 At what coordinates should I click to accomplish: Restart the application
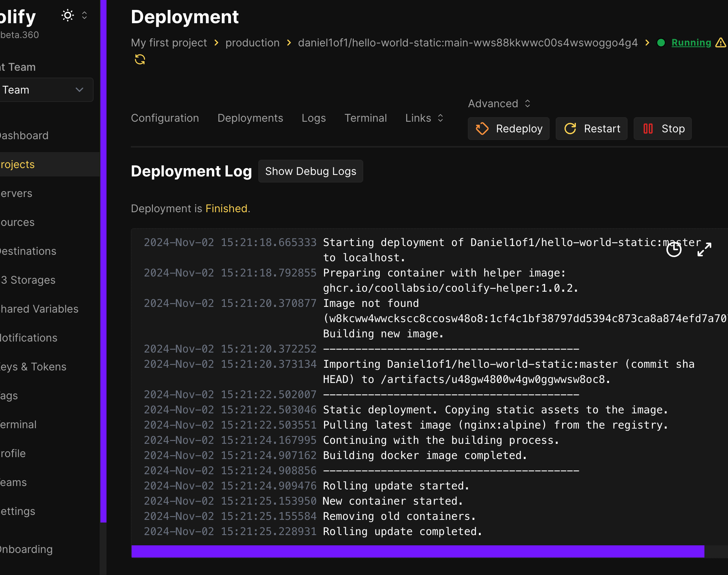point(591,129)
